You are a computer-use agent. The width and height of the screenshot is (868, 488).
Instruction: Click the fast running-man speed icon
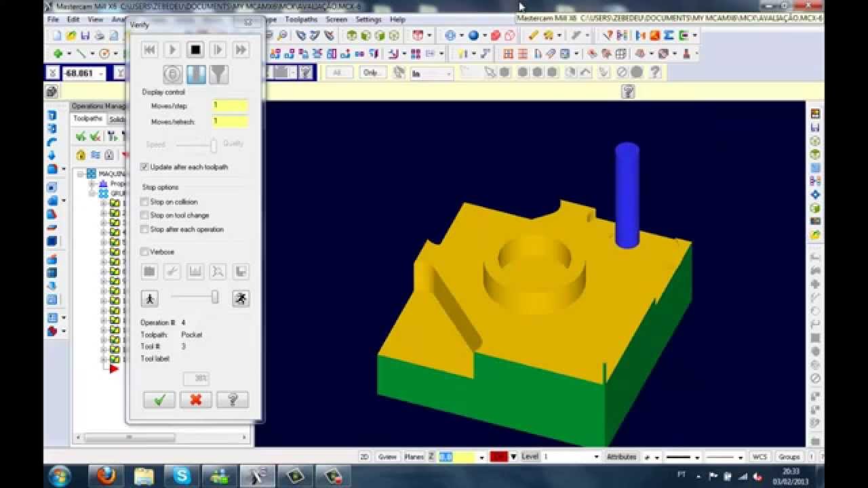(241, 298)
